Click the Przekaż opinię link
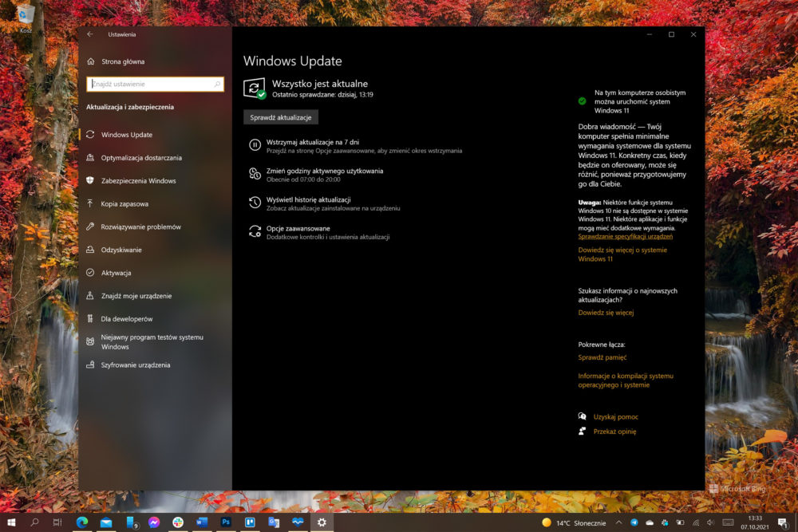 pos(614,432)
